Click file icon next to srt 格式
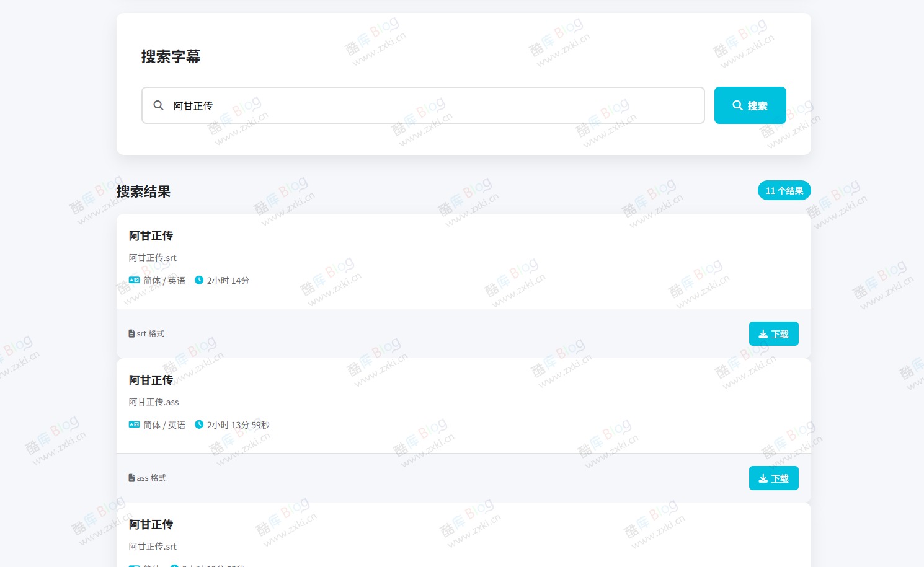 131,333
